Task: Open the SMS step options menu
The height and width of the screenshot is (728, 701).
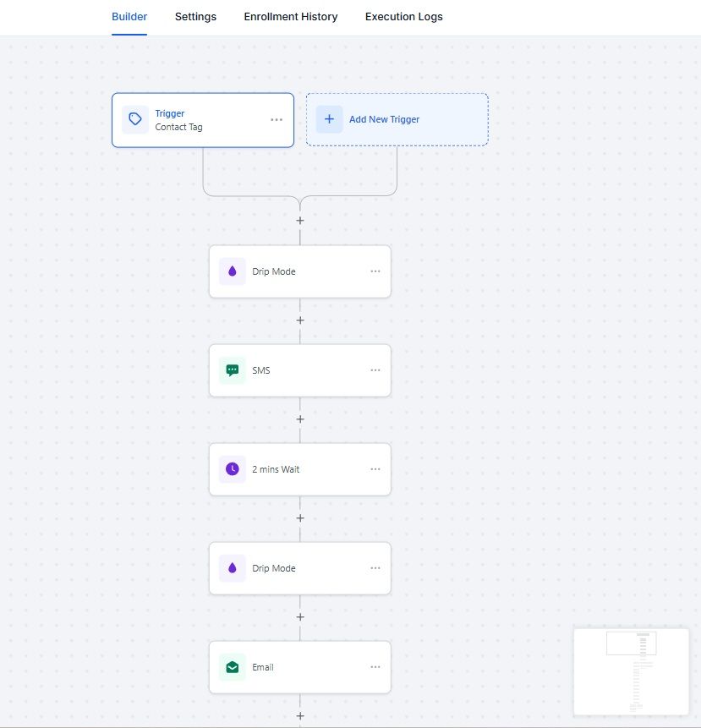Action: pos(375,370)
